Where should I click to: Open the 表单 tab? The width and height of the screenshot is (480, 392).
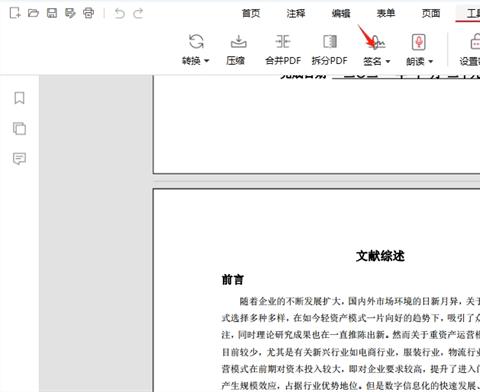(x=386, y=13)
